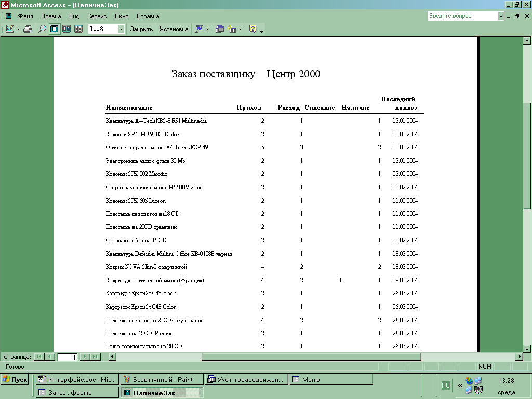
Task: Click the Office Links Word icon
Action: (x=198, y=29)
